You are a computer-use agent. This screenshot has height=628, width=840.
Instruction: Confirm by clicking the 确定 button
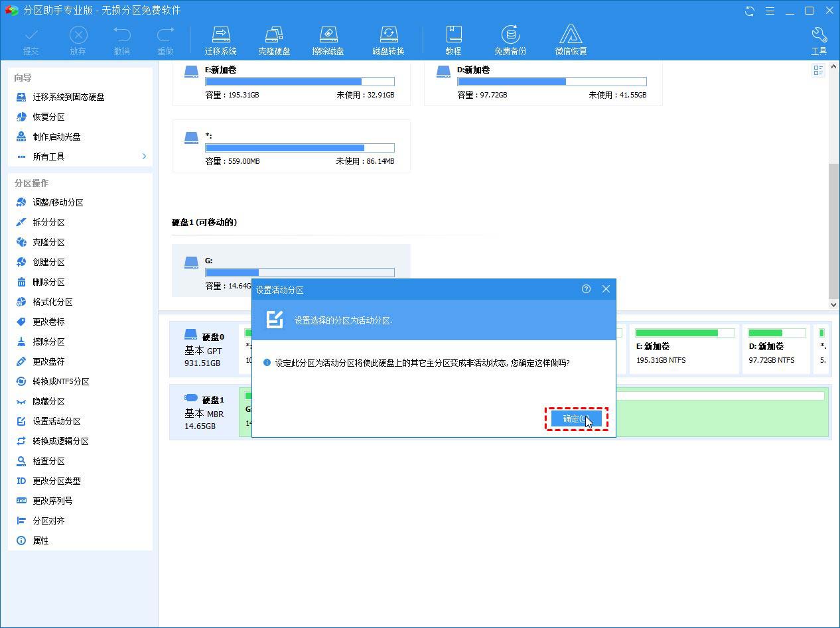(575, 418)
